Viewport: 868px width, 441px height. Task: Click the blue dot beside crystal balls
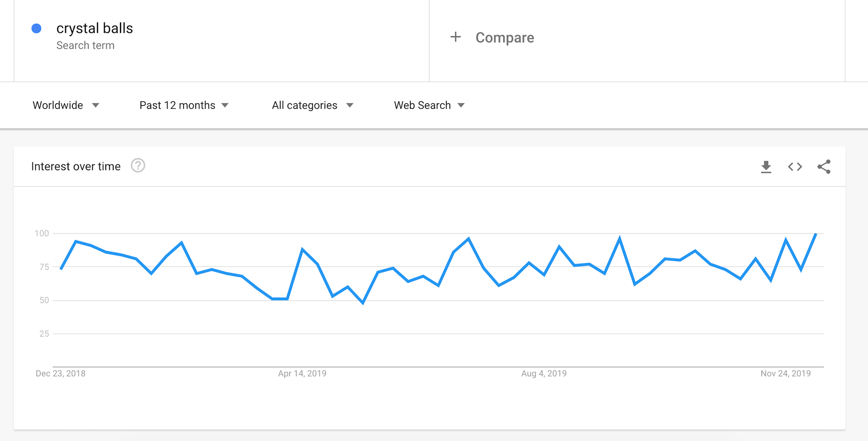click(36, 29)
